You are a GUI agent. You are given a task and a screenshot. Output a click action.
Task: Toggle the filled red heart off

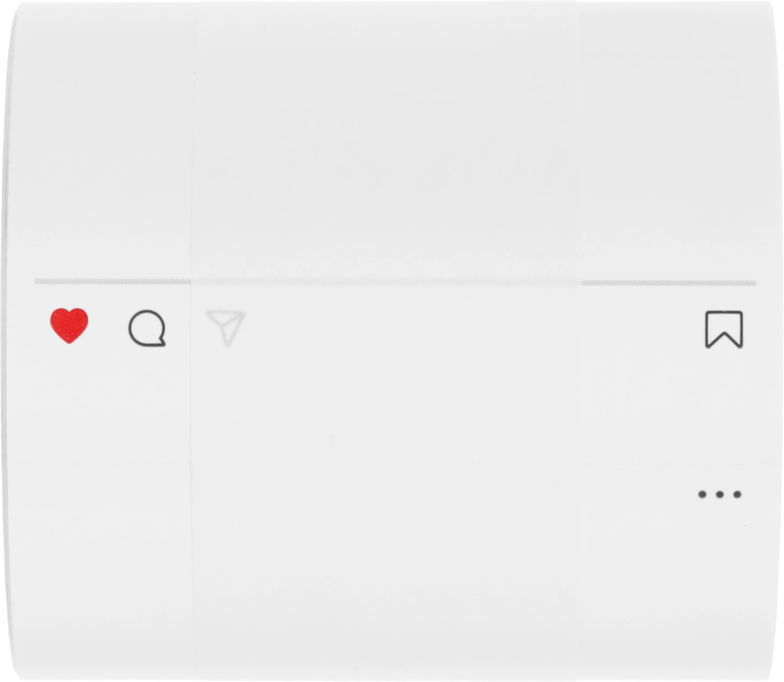tap(69, 326)
